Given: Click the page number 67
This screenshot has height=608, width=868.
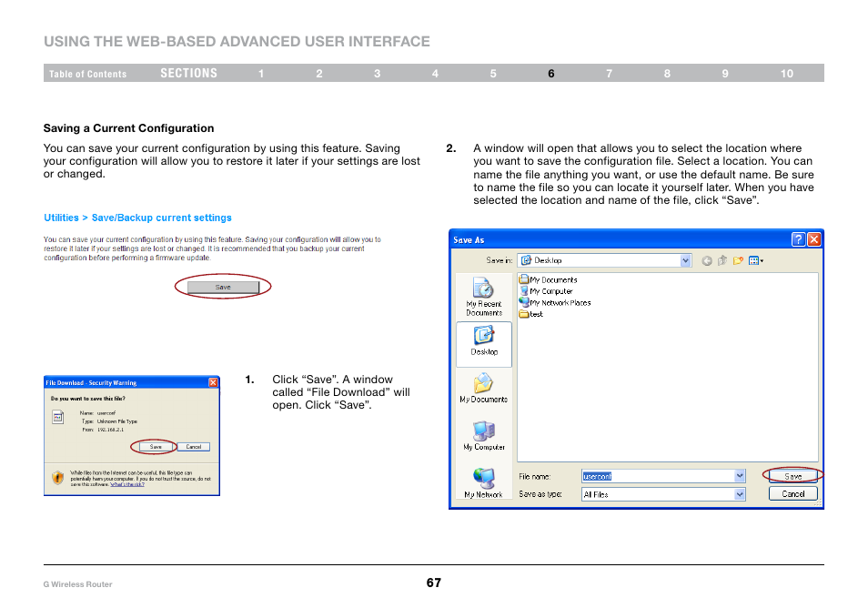Looking at the screenshot, I should [433, 583].
